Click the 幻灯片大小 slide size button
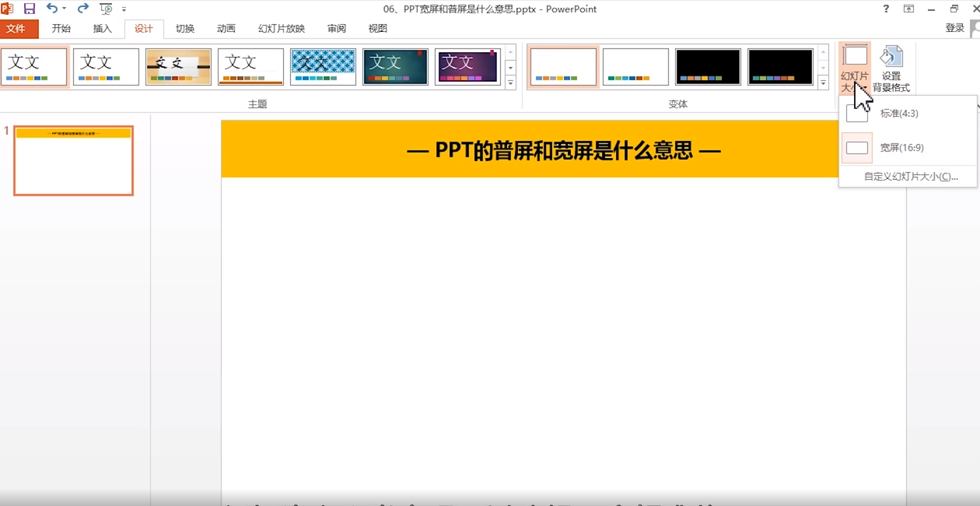The height and width of the screenshot is (506, 980). pyautogui.click(x=855, y=69)
